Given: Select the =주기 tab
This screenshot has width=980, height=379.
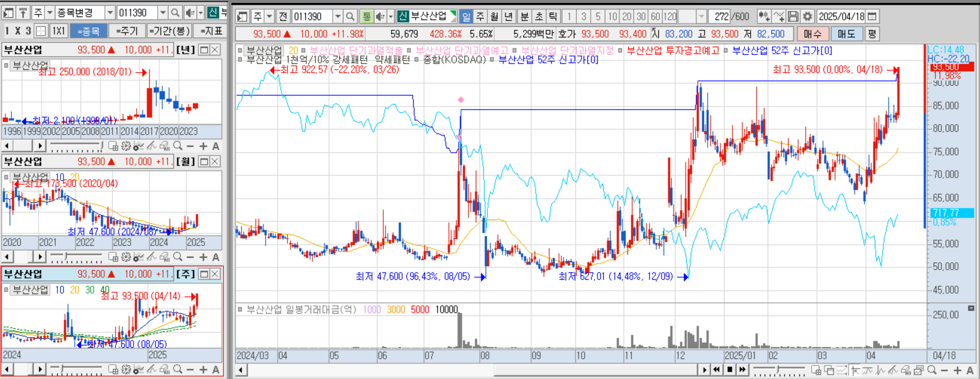Looking at the screenshot, I should tap(127, 31).
